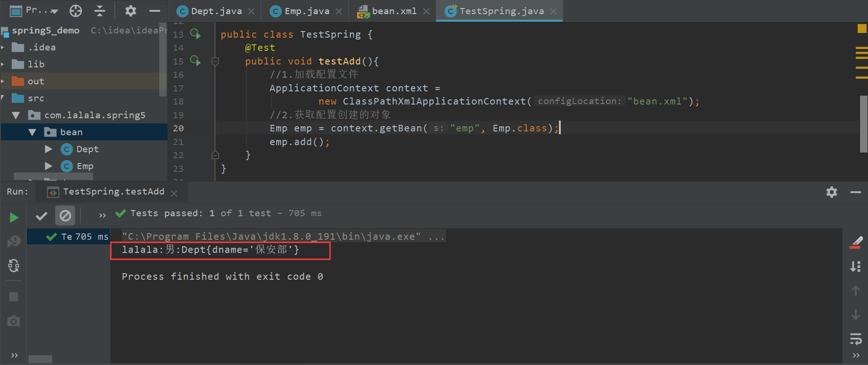Toggle scroll to end of console

[856, 267]
